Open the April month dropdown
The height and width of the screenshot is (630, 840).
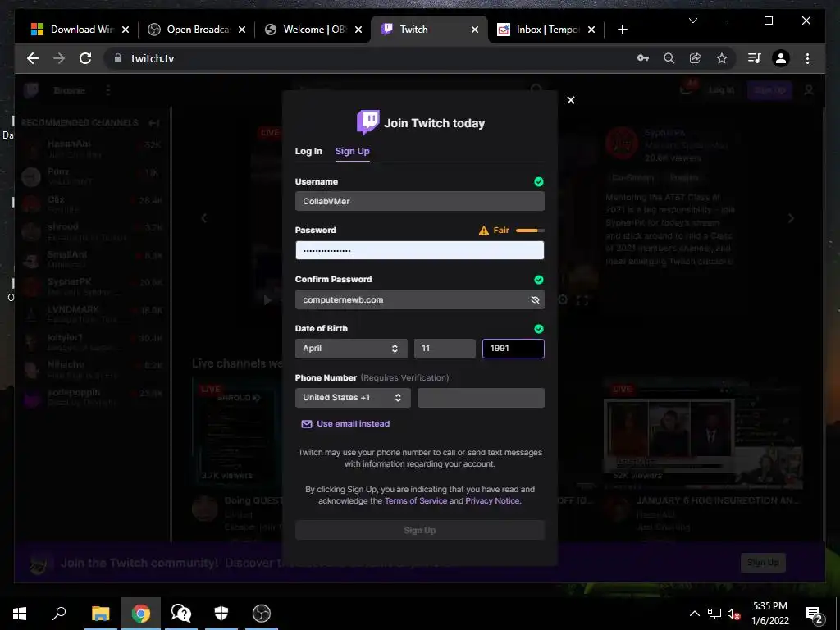coord(351,348)
